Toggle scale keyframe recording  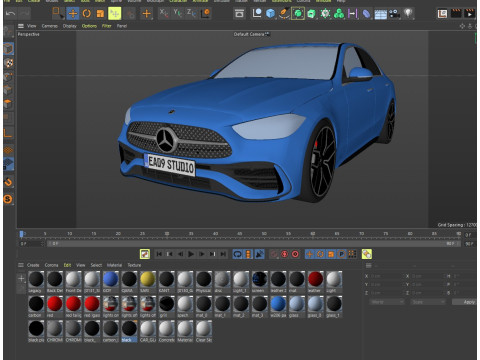tap(331, 254)
